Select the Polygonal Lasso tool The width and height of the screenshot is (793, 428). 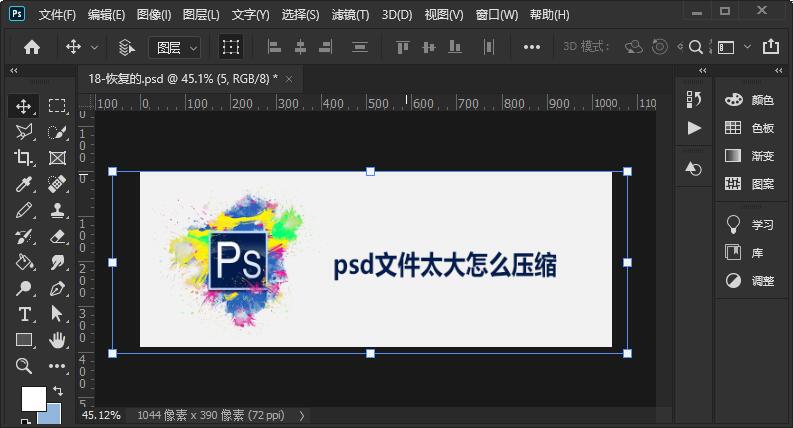click(23, 132)
